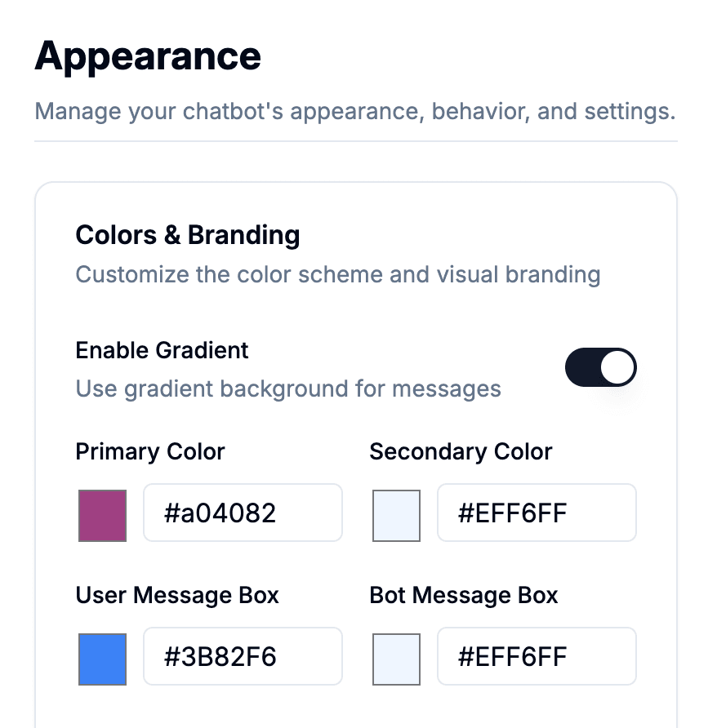Click the Secondary Color #EFF6FF field
This screenshot has width=717, height=728.
(537, 513)
